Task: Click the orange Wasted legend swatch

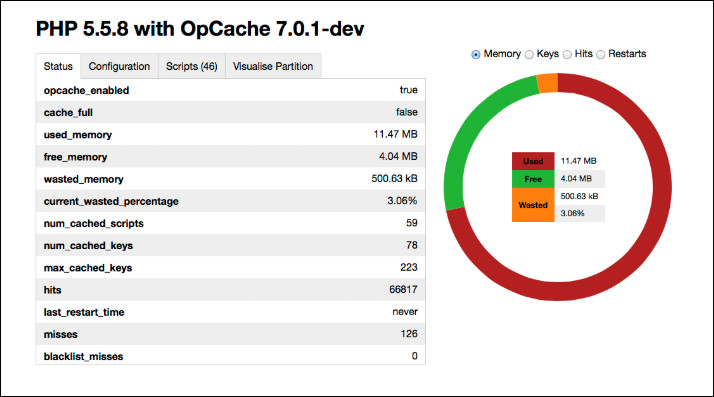Action: pos(533,205)
